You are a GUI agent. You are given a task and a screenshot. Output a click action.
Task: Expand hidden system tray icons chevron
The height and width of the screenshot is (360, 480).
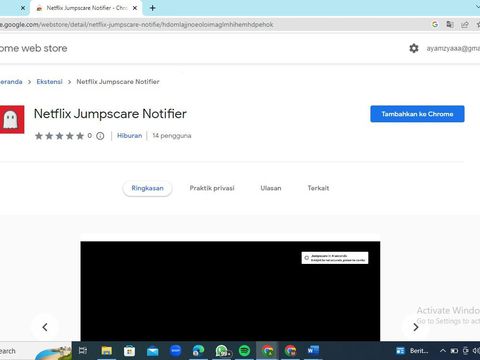443,351
